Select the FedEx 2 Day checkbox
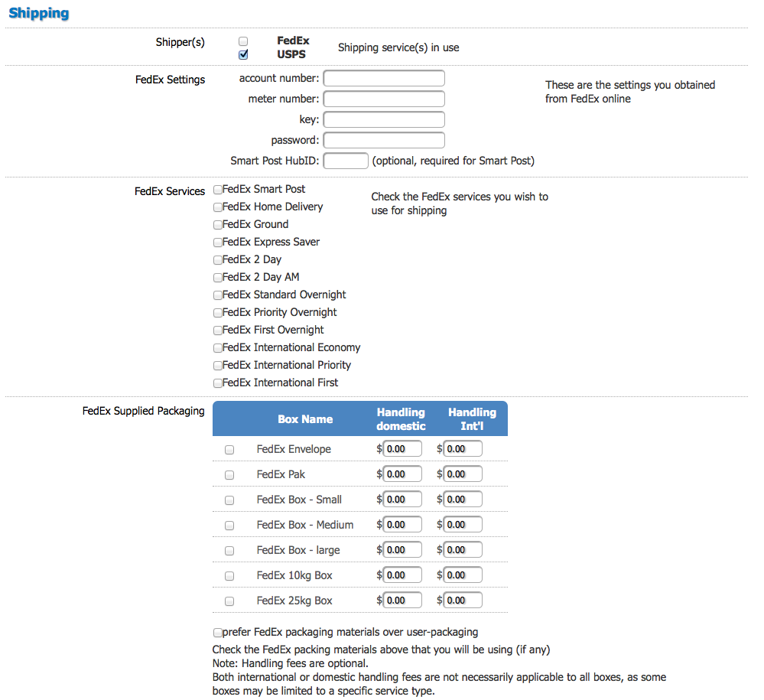764x700 pixels. (x=218, y=260)
